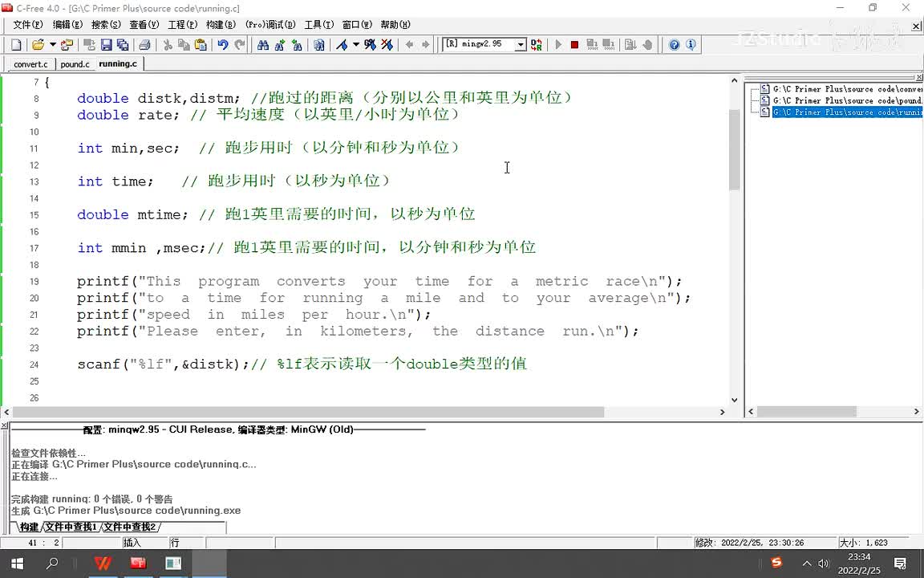The width and height of the screenshot is (924, 578).
Task: Click the editor scroll up arrow
Action: pyautogui.click(x=734, y=80)
